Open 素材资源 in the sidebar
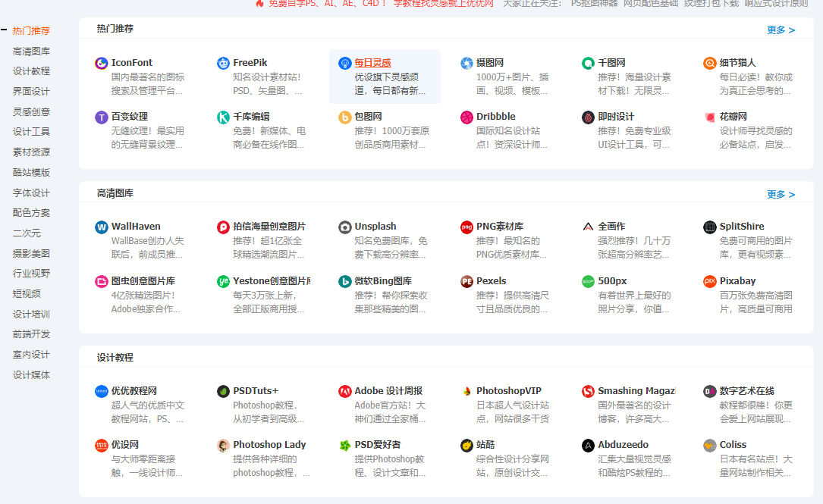 pyautogui.click(x=31, y=152)
